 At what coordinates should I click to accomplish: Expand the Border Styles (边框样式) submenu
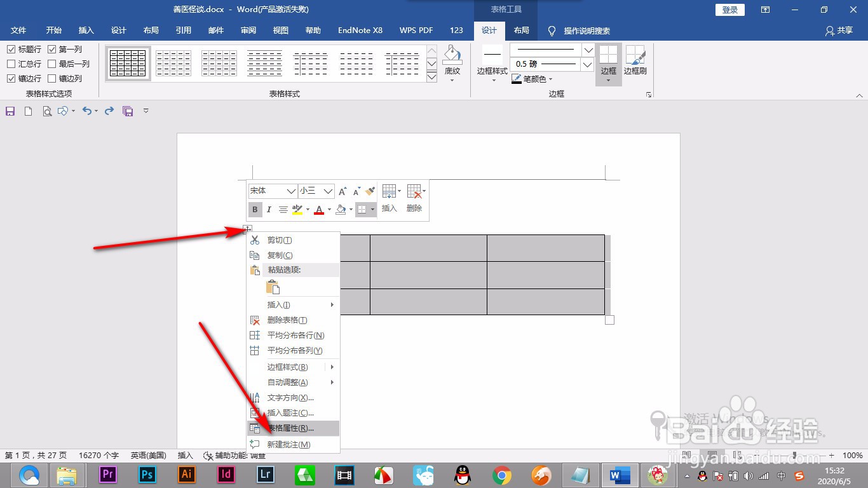pyautogui.click(x=293, y=367)
